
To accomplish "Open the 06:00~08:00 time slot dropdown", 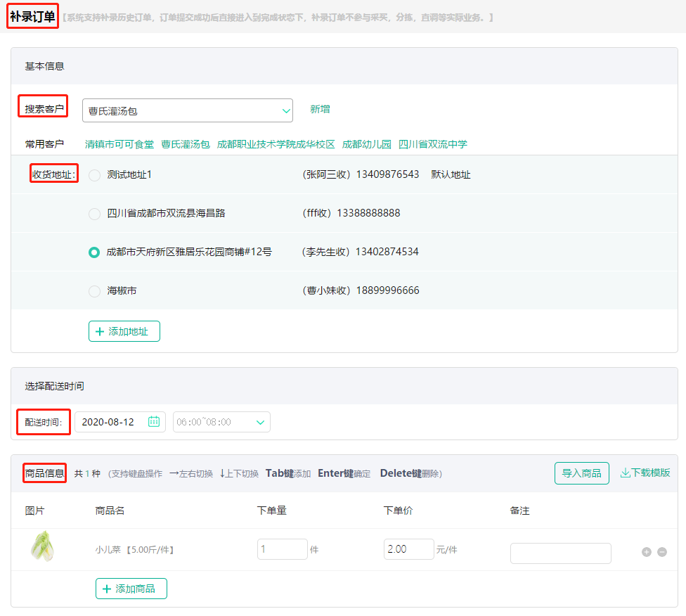I will [x=221, y=422].
